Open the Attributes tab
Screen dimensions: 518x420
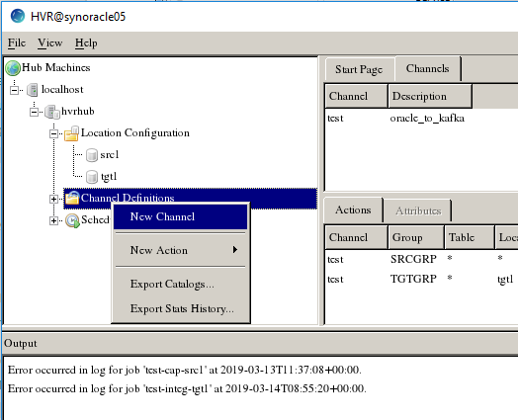[418, 210]
